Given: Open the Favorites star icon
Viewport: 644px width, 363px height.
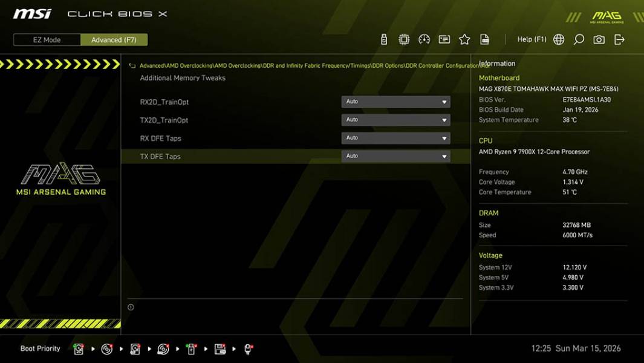Looking at the screenshot, I should tap(464, 39).
